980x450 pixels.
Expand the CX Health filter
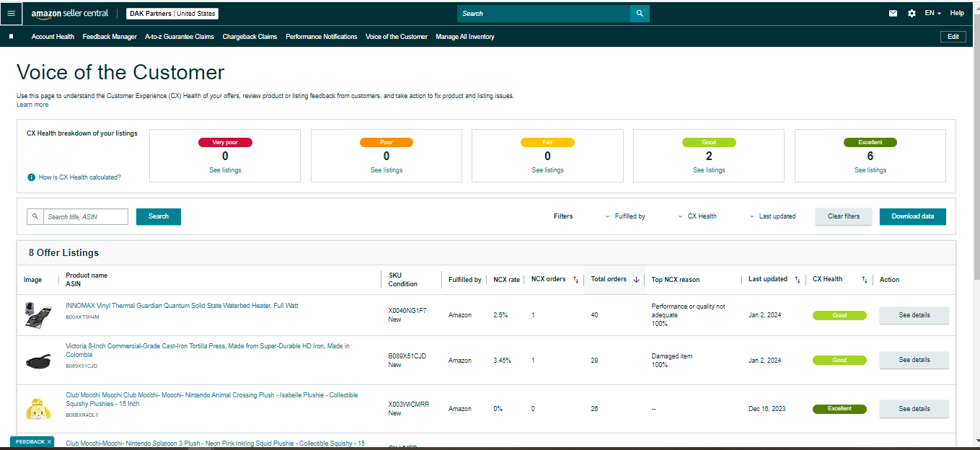click(697, 216)
